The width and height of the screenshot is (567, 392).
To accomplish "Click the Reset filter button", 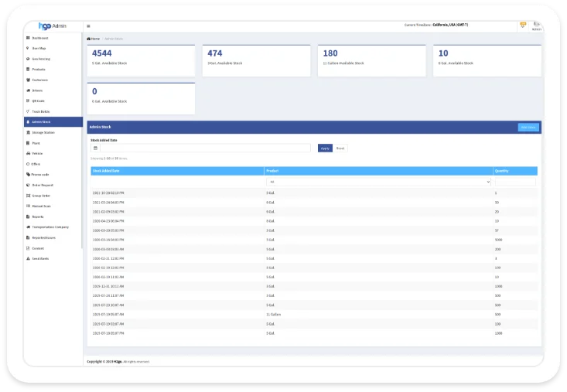I will [x=340, y=148].
